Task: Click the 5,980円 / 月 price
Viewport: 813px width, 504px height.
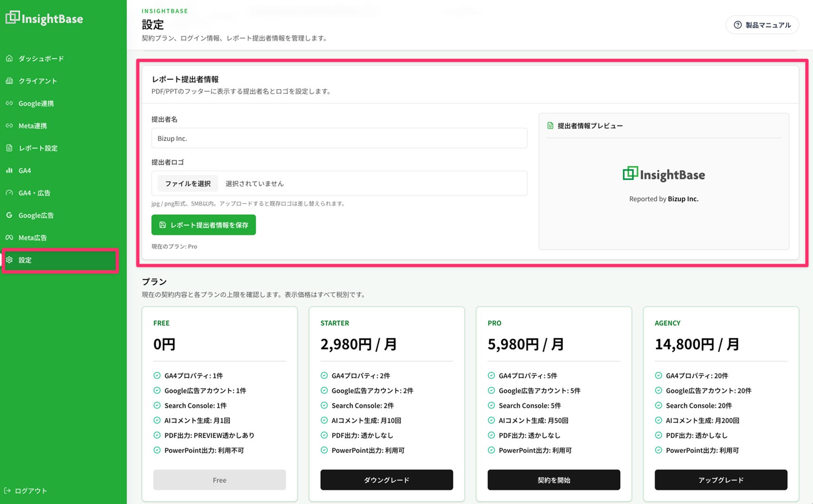Action: 525,344
